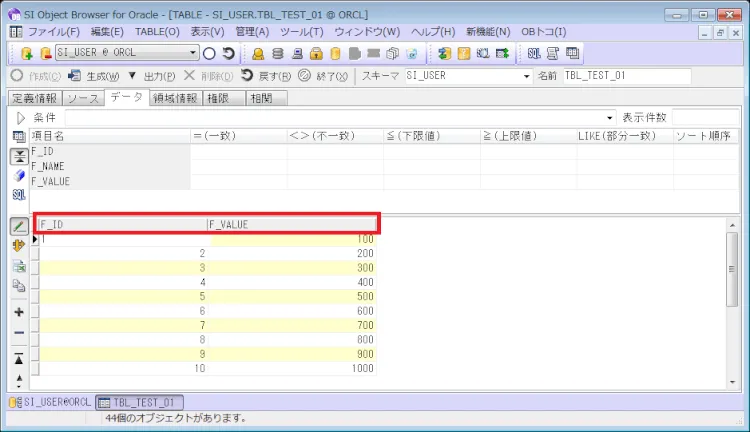
Task: Click the green refresh arrows icon
Action: [x=444, y=53]
